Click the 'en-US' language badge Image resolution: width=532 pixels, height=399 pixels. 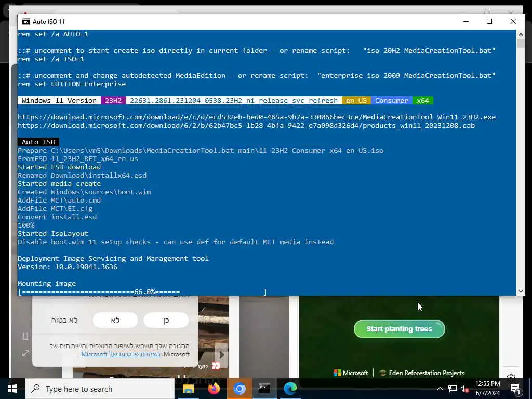[356, 101]
